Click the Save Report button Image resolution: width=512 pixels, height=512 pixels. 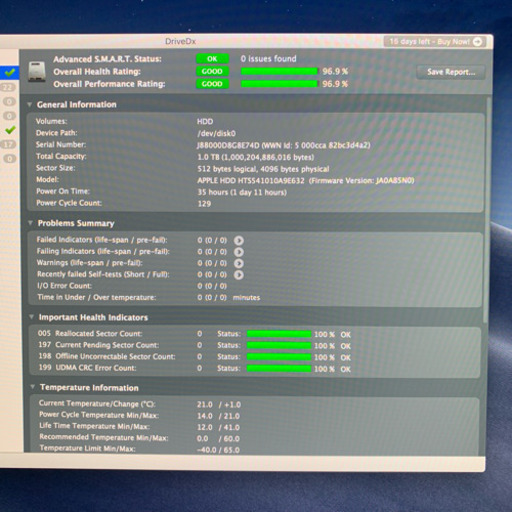coord(451,72)
